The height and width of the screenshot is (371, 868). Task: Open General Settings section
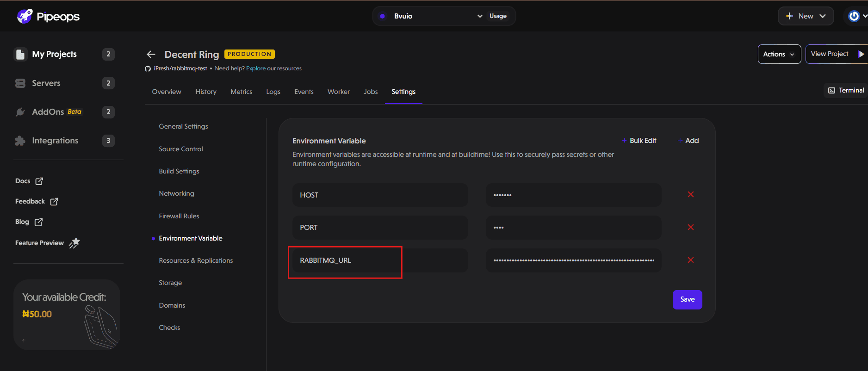[x=183, y=126]
